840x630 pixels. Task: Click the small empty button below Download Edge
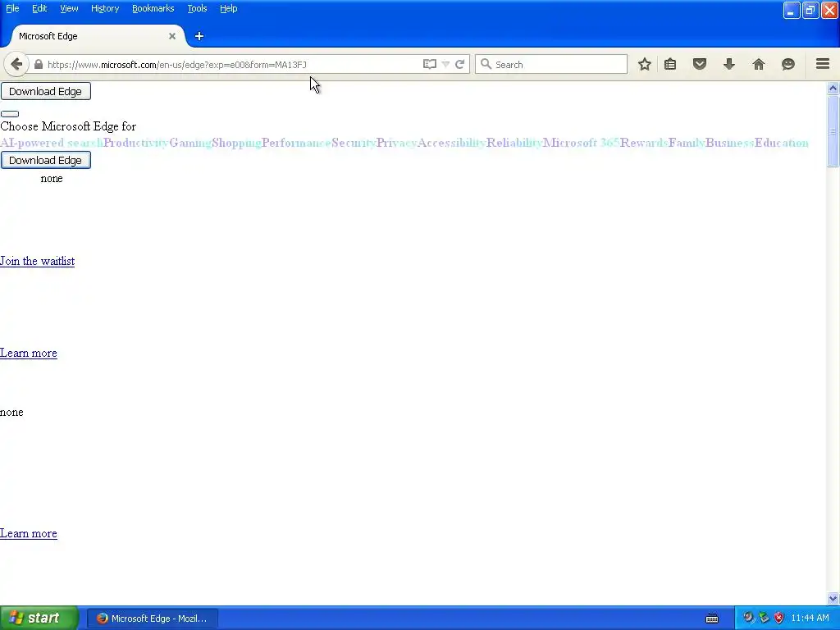click(10, 113)
